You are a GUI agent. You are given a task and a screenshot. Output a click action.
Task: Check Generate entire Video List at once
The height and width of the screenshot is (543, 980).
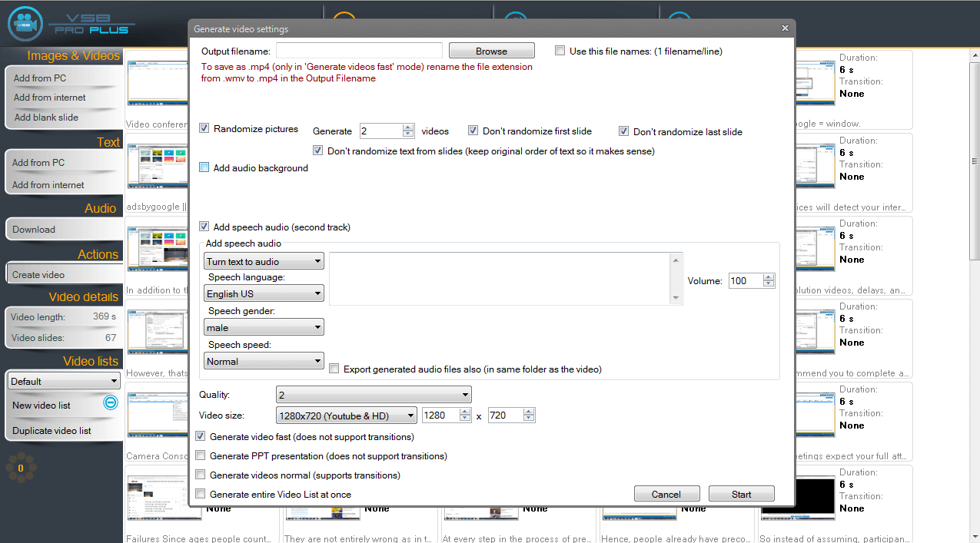tap(201, 494)
